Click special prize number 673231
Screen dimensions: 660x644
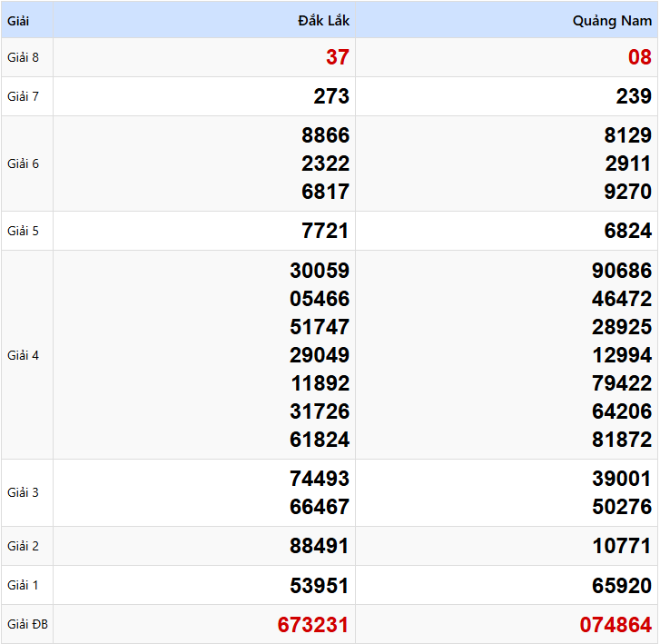pyautogui.click(x=313, y=625)
